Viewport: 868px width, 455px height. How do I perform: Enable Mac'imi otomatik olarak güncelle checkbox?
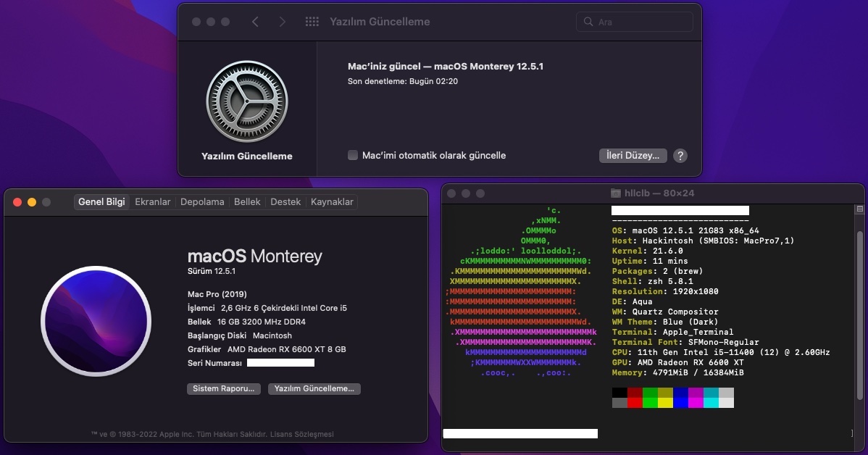pyautogui.click(x=353, y=155)
